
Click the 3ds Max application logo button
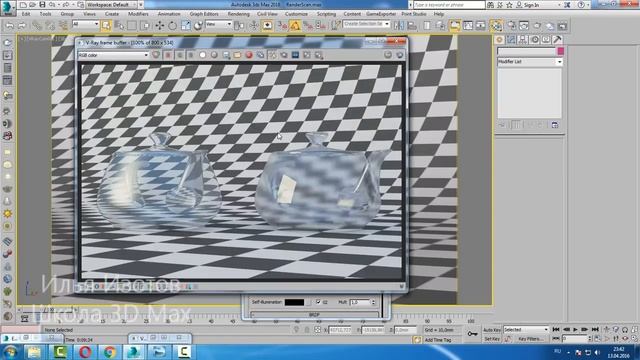click(x=7, y=7)
